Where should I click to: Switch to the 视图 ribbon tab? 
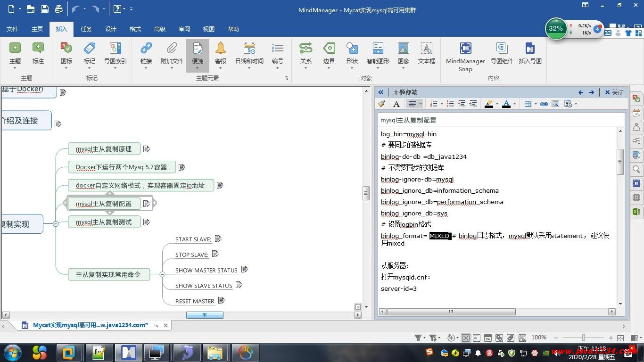(209, 29)
